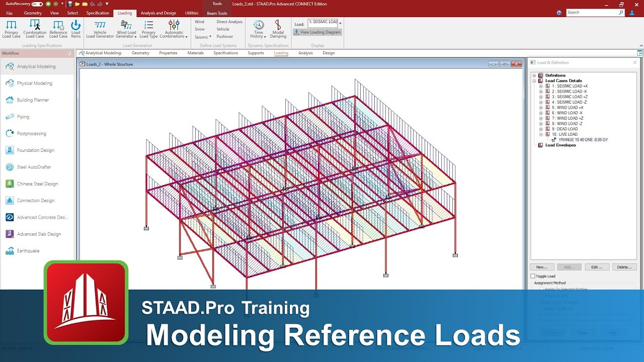
Task: Click the Modal Damping icon
Action: click(x=278, y=29)
